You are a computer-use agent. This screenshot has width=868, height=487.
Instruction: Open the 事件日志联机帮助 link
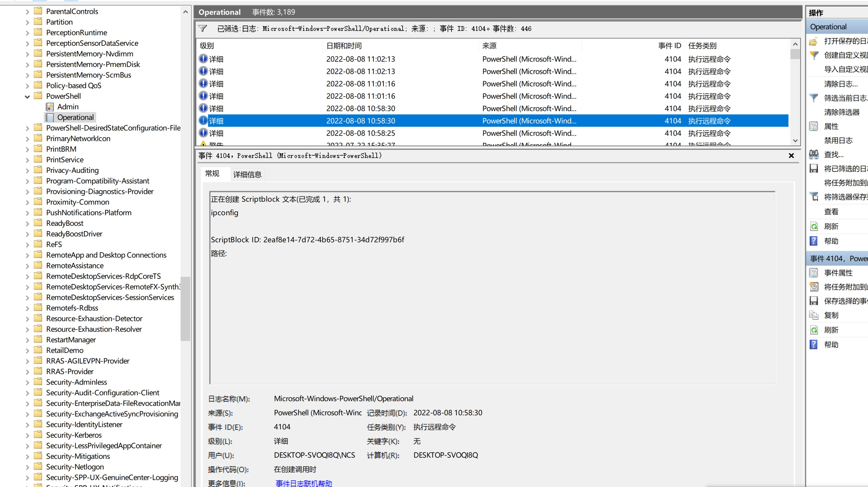pyautogui.click(x=304, y=483)
